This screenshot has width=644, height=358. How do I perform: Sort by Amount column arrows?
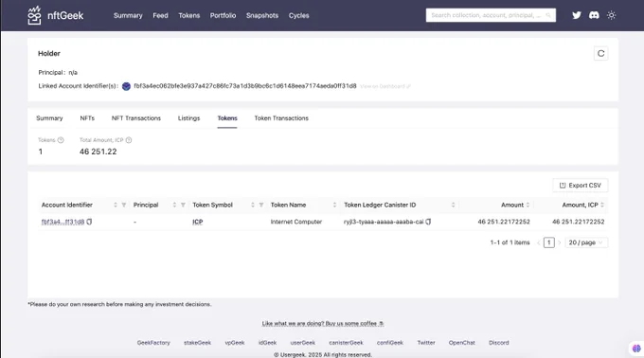(528, 205)
